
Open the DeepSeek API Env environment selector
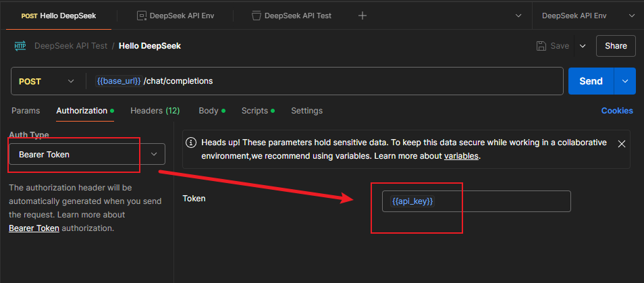pyautogui.click(x=588, y=16)
